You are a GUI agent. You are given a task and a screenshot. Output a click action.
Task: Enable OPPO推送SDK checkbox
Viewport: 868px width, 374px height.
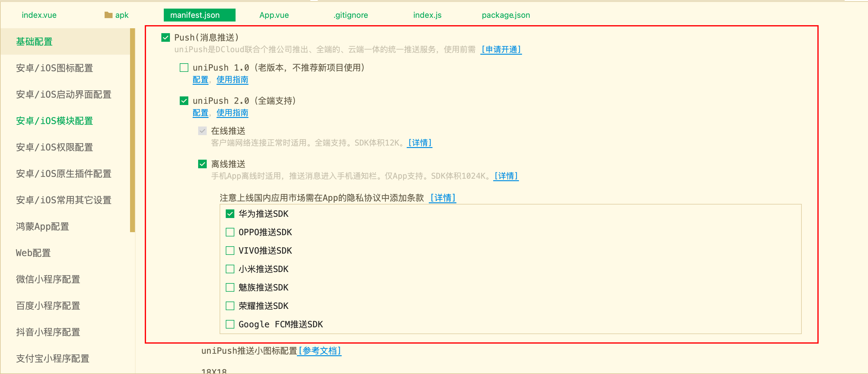tap(230, 232)
